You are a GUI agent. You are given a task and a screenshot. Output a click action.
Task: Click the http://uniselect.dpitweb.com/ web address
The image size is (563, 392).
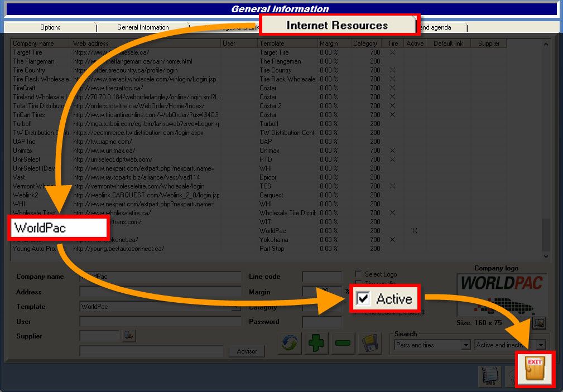pos(113,159)
